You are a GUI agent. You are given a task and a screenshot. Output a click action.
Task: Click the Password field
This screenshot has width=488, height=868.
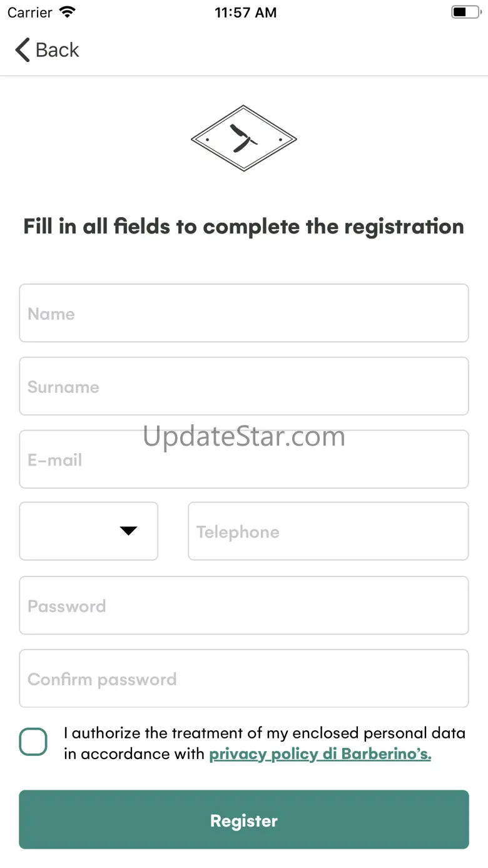pos(244,606)
